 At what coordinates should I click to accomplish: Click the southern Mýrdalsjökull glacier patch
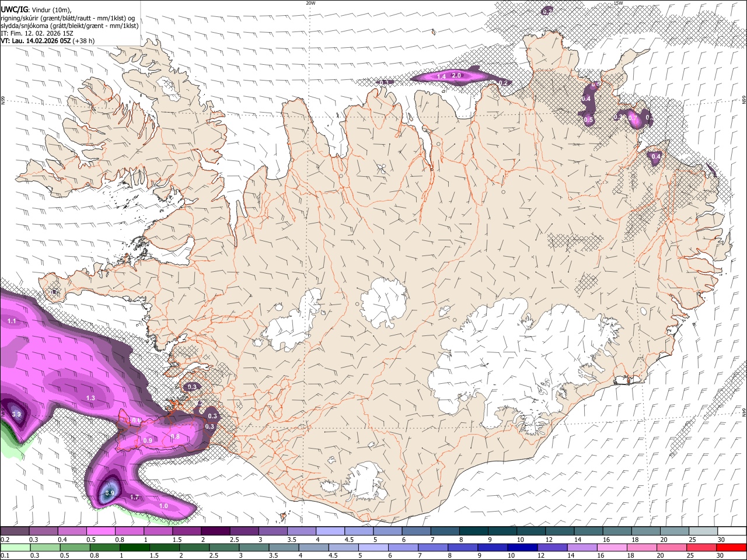point(366,483)
